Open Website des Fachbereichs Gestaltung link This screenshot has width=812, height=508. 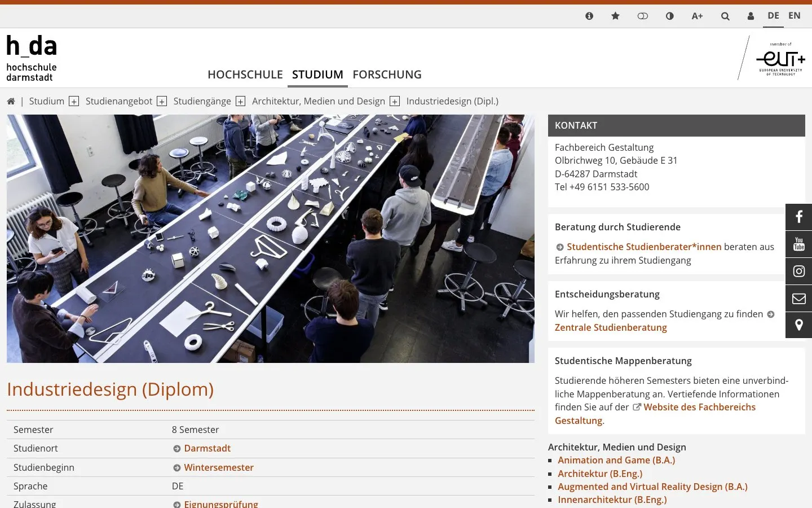tap(655, 414)
